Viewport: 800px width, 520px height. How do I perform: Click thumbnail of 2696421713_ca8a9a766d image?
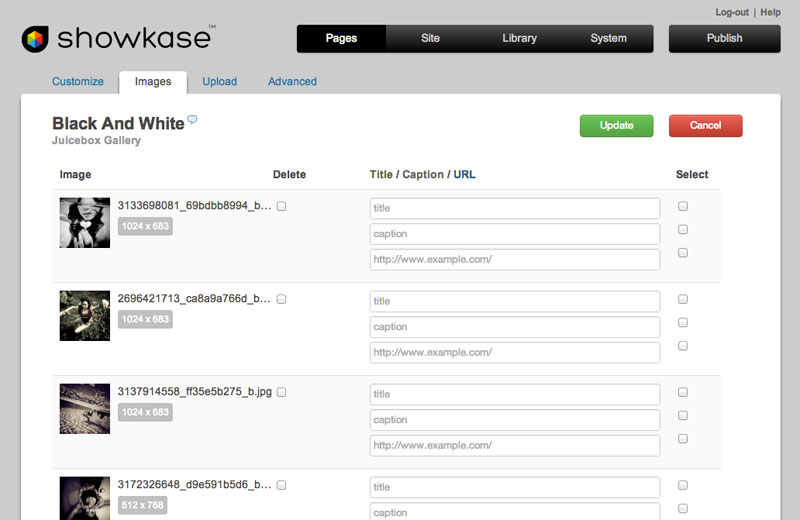tap(85, 316)
